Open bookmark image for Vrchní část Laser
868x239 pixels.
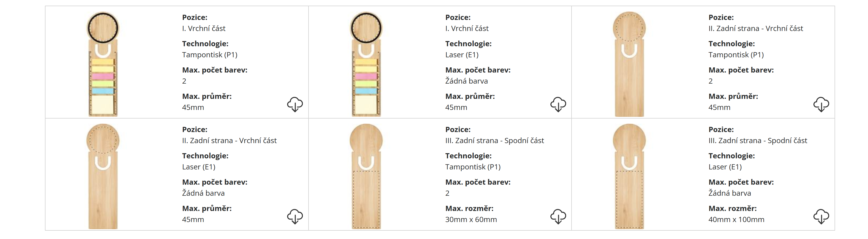click(x=366, y=64)
